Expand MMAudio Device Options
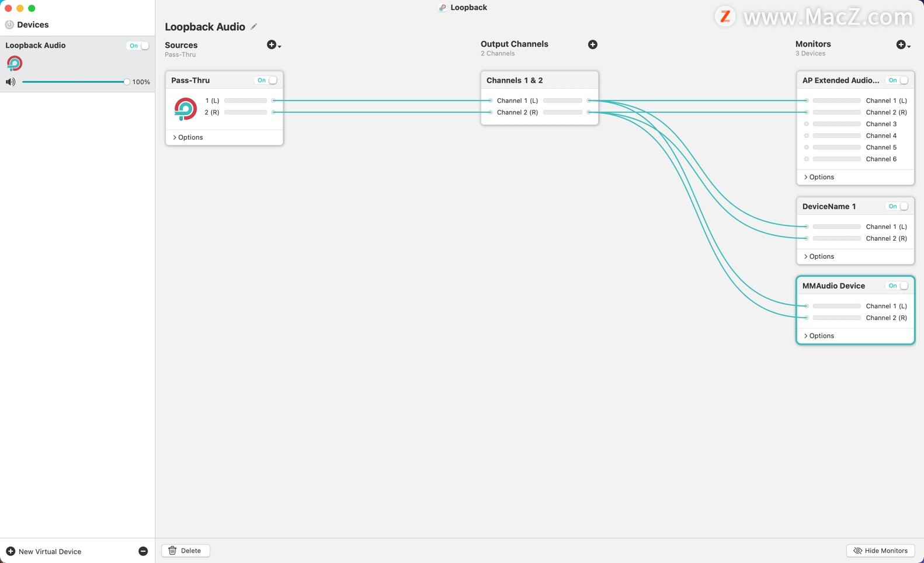The width and height of the screenshot is (924, 563). coord(819,336)
